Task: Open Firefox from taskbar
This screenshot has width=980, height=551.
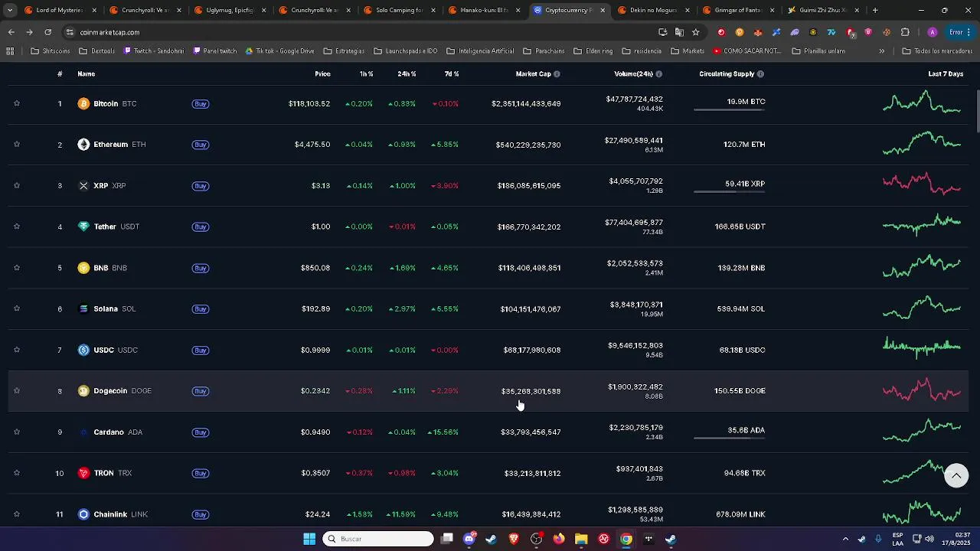Action: pos(559,539)
